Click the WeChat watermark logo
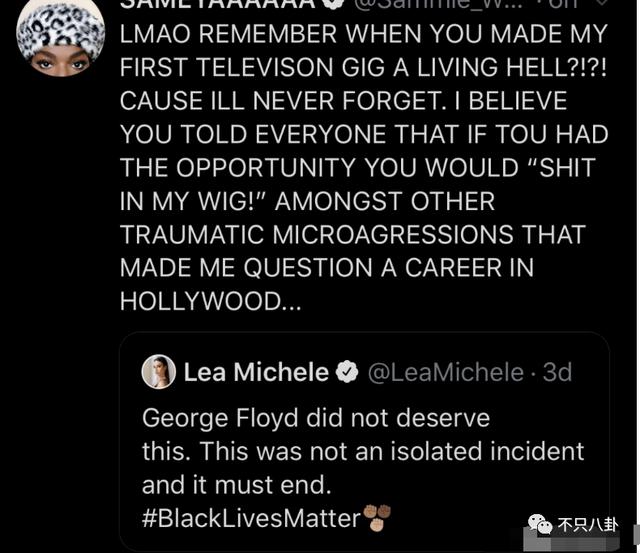 (x=538, y=524)
